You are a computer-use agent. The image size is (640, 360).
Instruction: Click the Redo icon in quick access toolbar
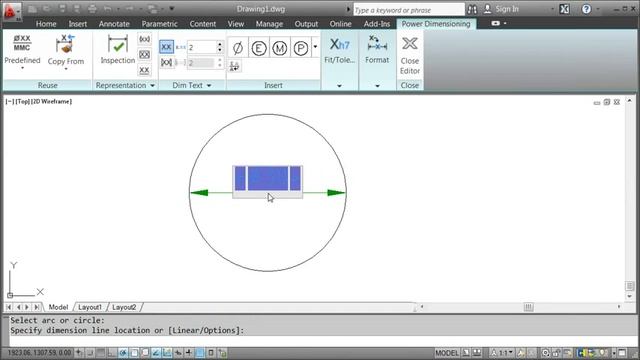129,9
